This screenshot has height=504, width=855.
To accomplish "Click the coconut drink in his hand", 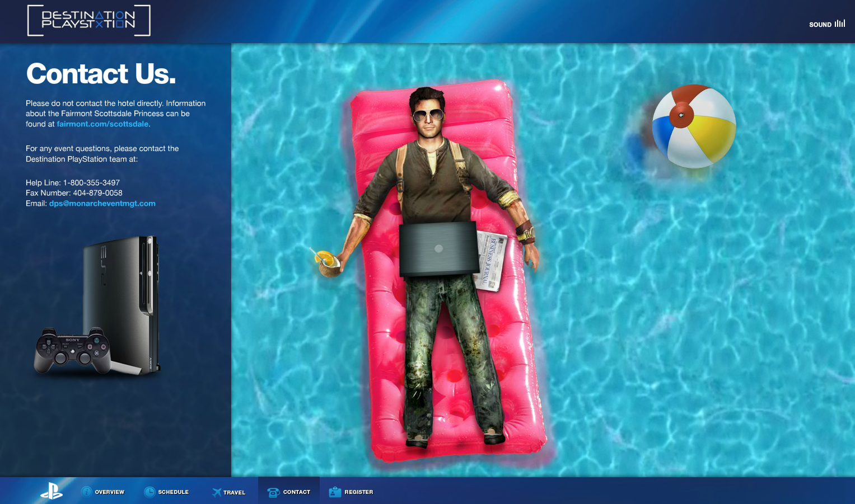I will tap(326, 263).
